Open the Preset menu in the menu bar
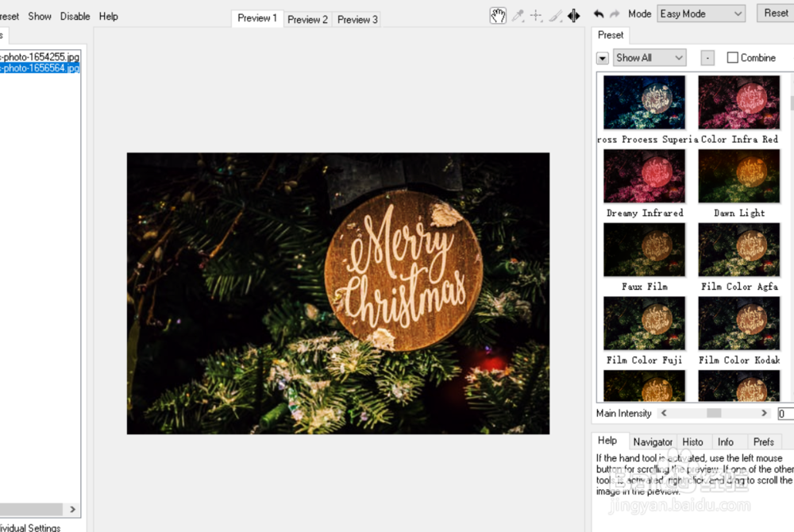 pos(9,16)
